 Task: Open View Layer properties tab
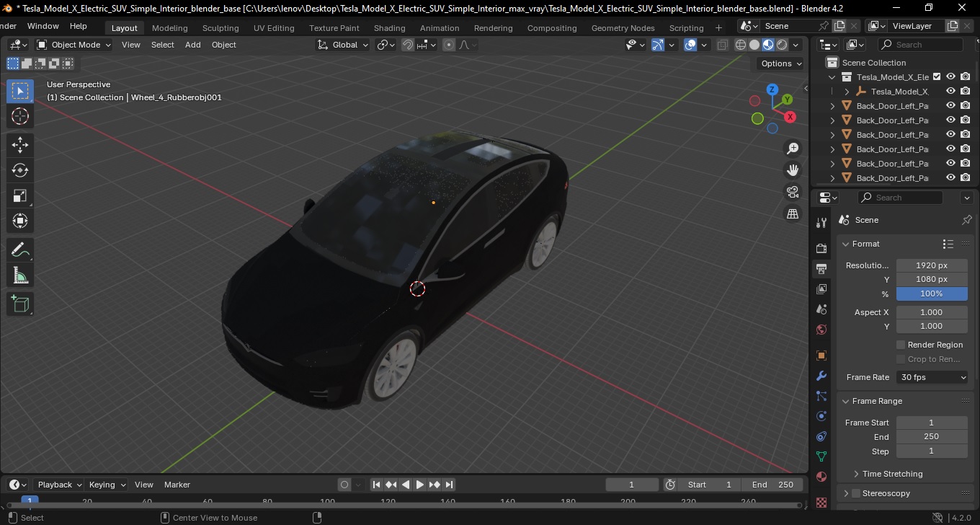pos(821,289)
